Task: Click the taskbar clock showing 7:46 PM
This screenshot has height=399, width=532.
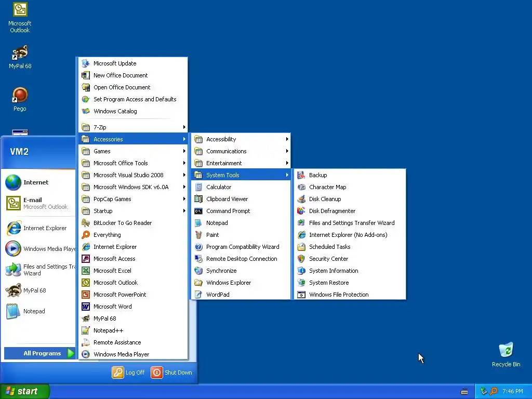Action: (x=513, y=391)
